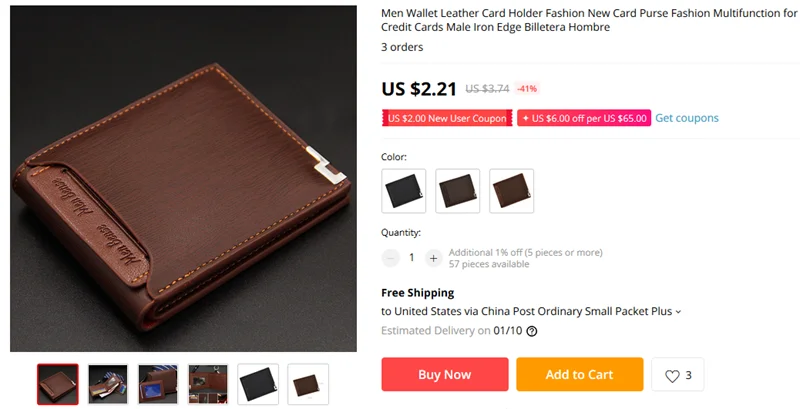Increase quantity with the plus button
The height and width of the screenshot is (409, 800).
pos(433,258)
